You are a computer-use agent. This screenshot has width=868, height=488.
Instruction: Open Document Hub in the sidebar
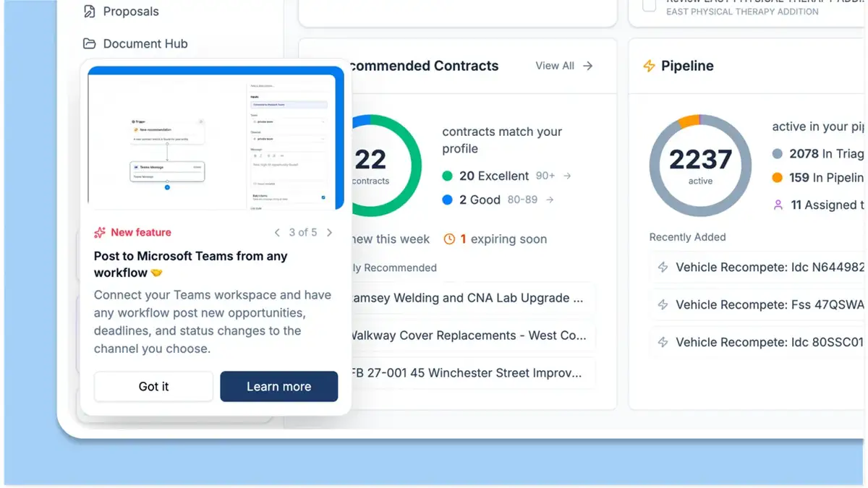click(x=135, y=43)
